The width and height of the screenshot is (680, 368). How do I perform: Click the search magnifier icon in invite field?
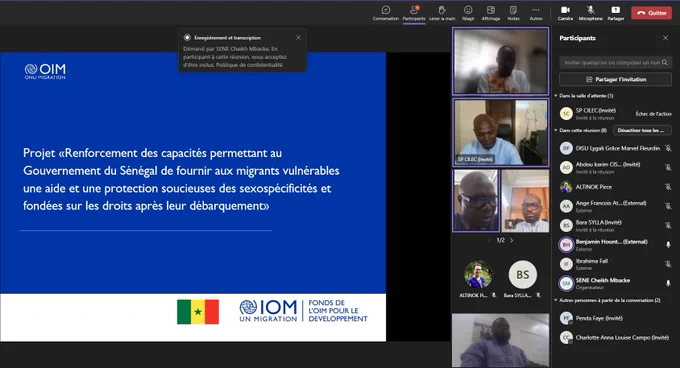point(665,62)
